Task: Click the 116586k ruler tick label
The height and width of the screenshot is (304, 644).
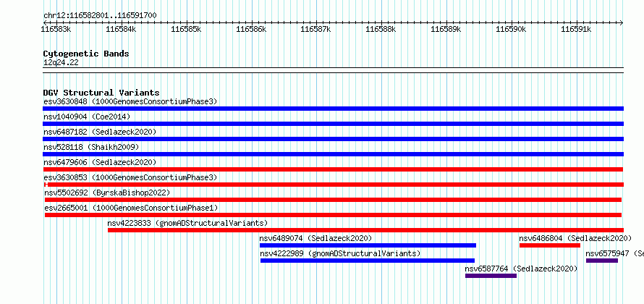Action: pyautogui.click(x=251, y=29)
